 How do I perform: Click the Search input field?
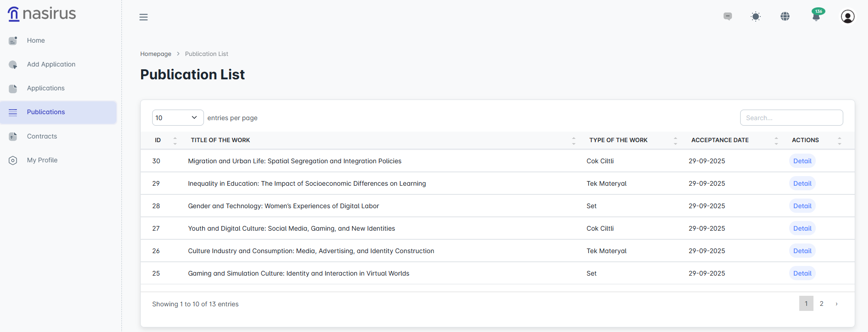(791, 118)
